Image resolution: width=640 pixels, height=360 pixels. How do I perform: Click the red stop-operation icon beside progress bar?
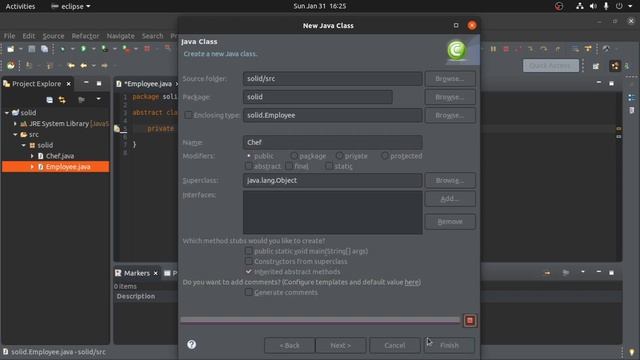coord(470,320)
